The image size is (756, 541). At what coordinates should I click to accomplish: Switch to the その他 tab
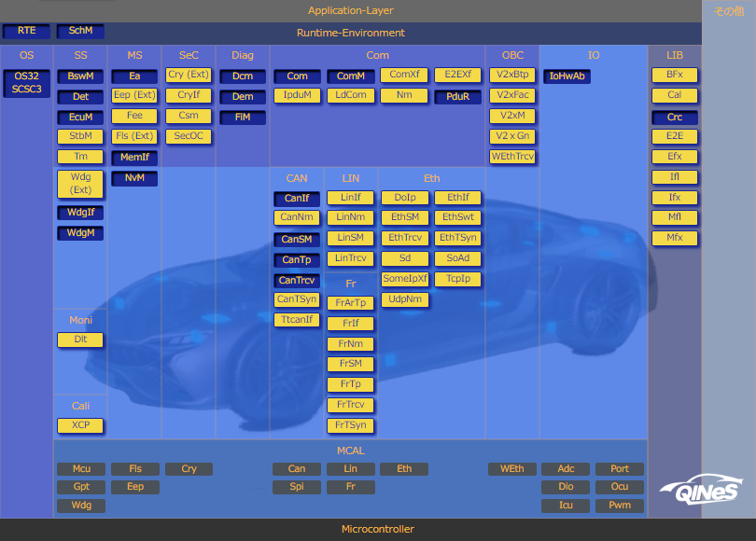(729, 11)
